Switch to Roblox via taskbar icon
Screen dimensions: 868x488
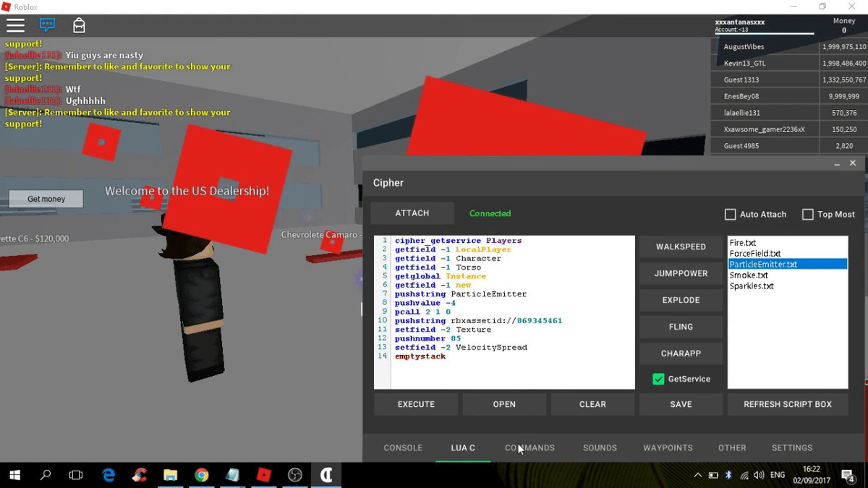(x=264, y=475)
